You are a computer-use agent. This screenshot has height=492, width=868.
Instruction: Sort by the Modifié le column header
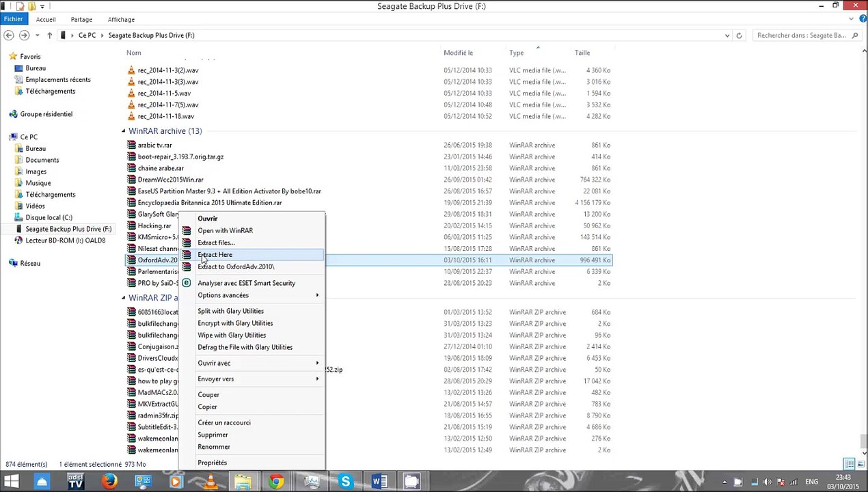click(x=458, y=53)
